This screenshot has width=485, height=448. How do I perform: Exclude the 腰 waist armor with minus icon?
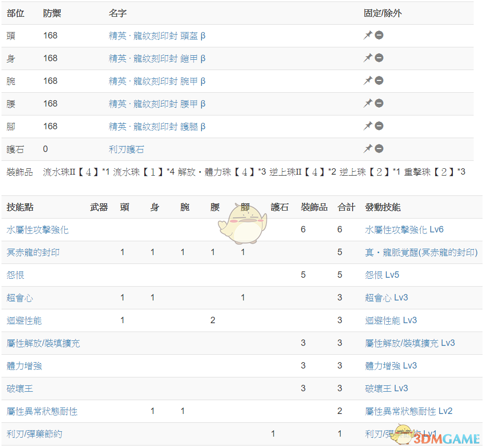[379, 104]
